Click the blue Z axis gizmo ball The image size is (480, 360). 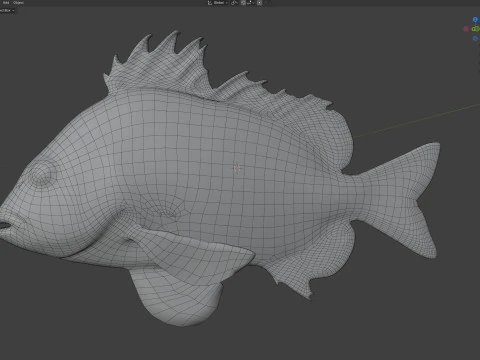click(x=475, y=20)
